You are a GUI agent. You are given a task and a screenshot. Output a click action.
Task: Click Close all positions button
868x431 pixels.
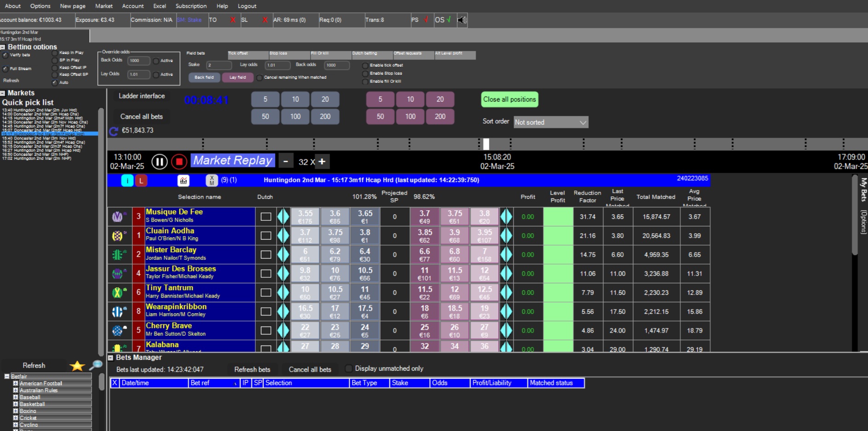pos(509,99)
